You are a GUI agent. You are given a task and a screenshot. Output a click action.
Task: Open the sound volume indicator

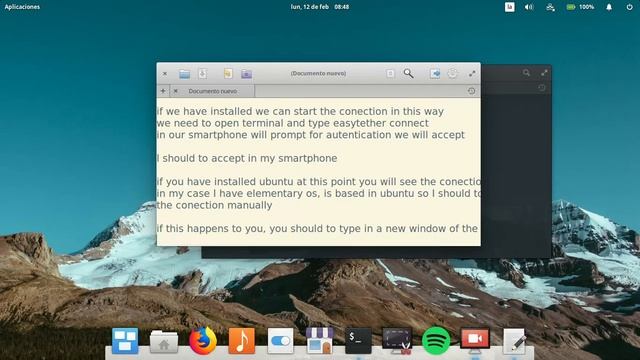[529, 7]
